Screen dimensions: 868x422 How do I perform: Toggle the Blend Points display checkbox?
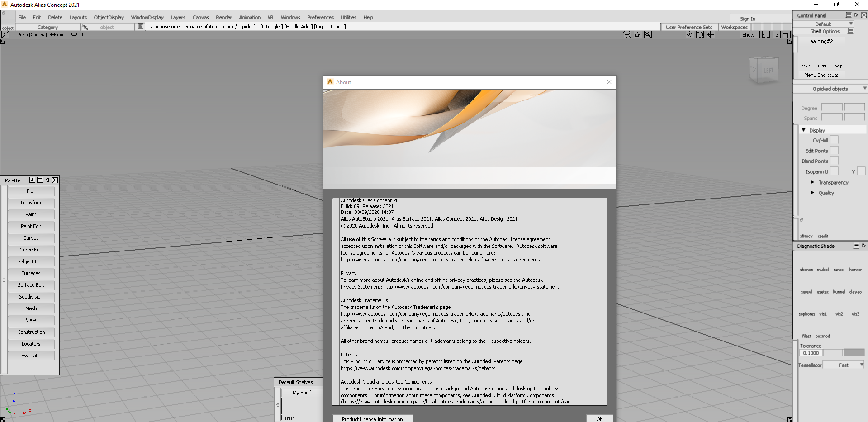click(834, 161)
